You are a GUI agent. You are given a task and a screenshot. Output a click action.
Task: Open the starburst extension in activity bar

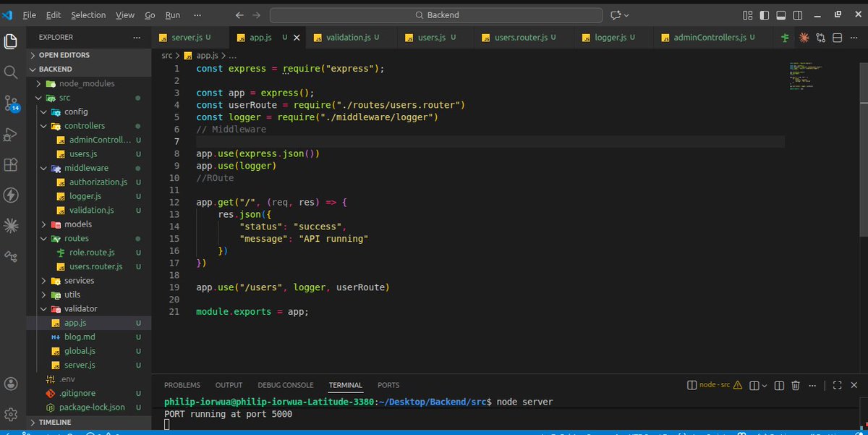11,226
